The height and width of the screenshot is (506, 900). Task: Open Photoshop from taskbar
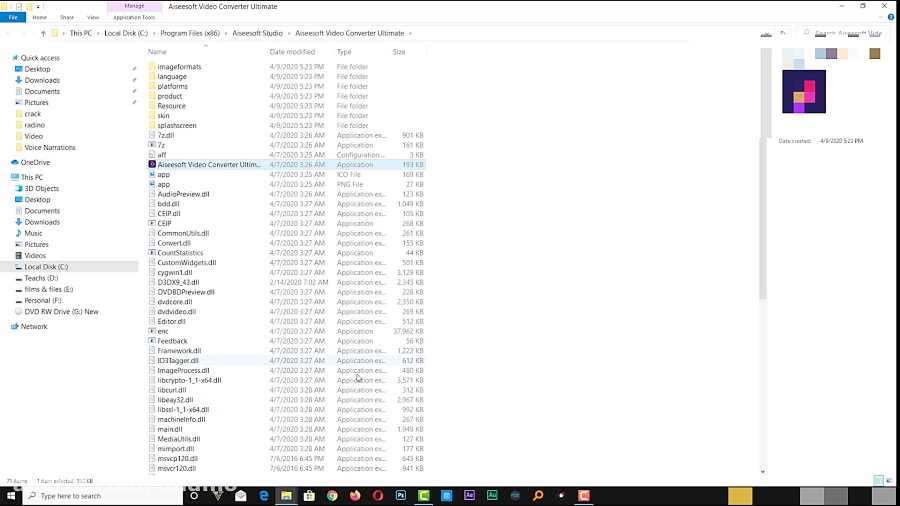401,496
